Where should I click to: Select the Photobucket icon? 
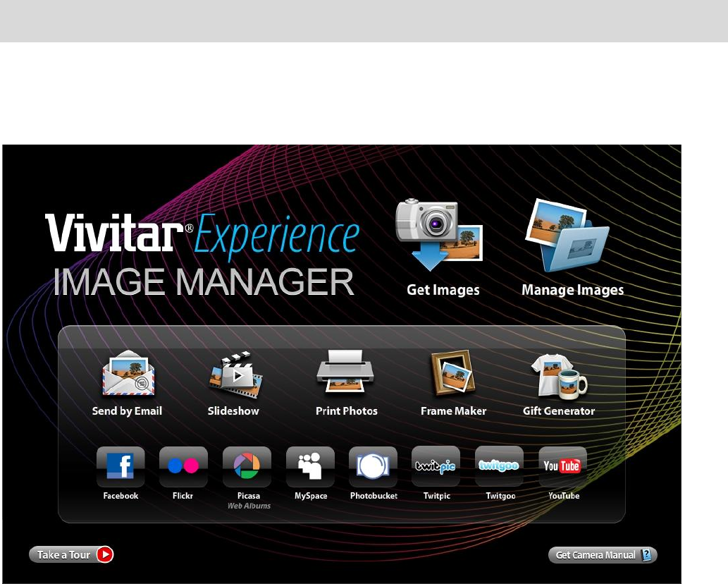point(373,466)
